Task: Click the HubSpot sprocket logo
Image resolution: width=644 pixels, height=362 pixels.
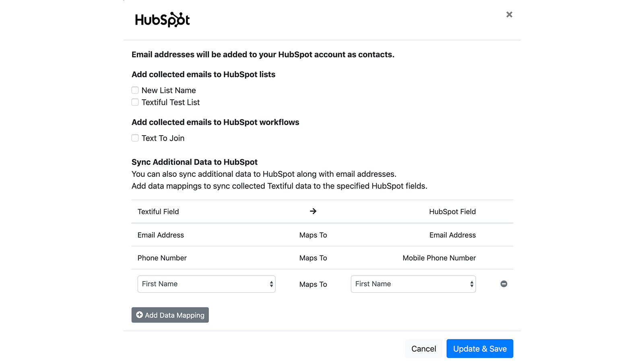Action: click(x=162, y=19)
